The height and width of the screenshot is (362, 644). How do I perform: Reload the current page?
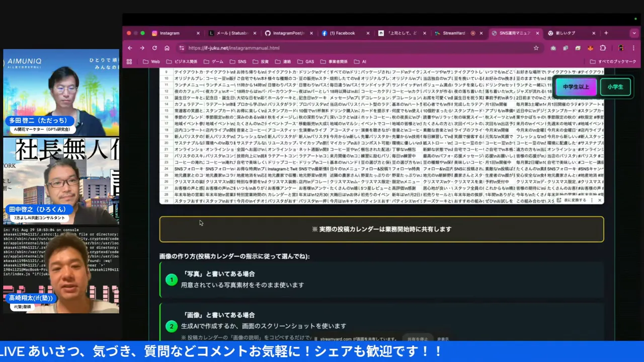pyautogui.click(x=154, y=48)
